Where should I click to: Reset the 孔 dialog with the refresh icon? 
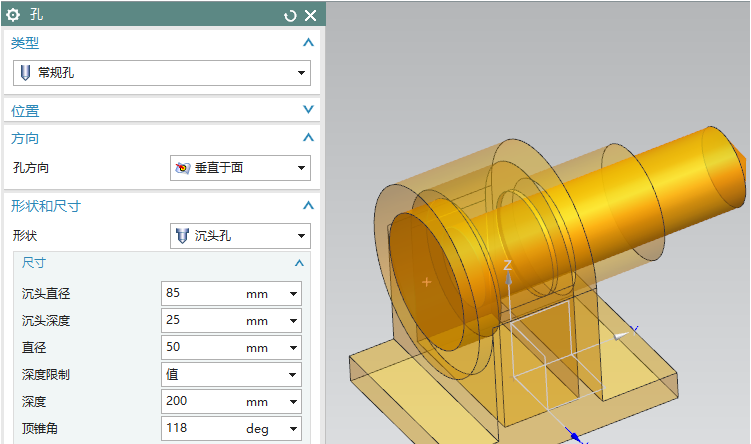(290, 16)
